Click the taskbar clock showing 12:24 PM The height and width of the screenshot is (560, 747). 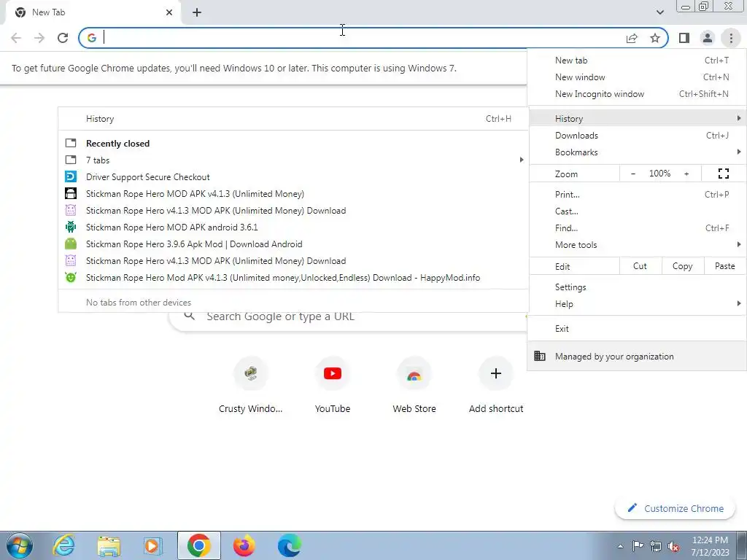click(x=710, y=546)
